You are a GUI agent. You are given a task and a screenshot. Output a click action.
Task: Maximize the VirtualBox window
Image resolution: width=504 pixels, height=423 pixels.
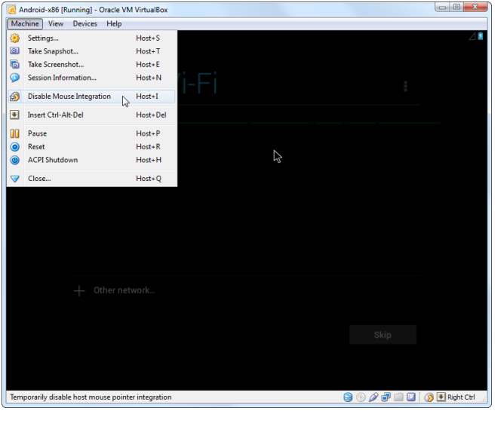click(456, 7)
